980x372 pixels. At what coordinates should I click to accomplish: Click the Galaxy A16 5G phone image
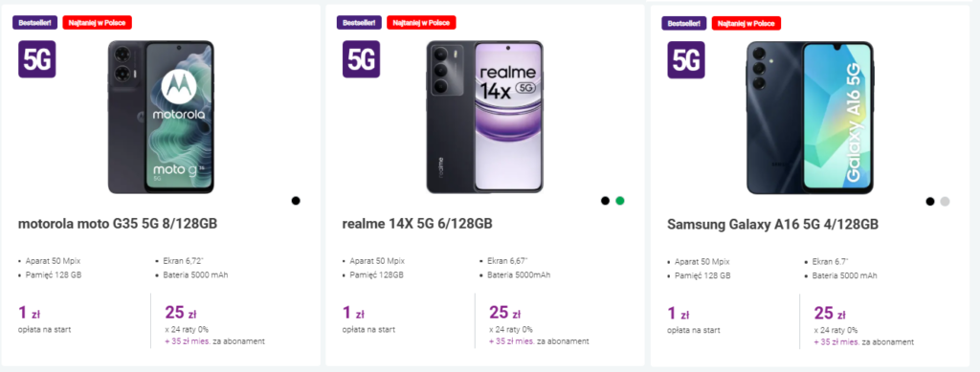click(x=810, y=118)
